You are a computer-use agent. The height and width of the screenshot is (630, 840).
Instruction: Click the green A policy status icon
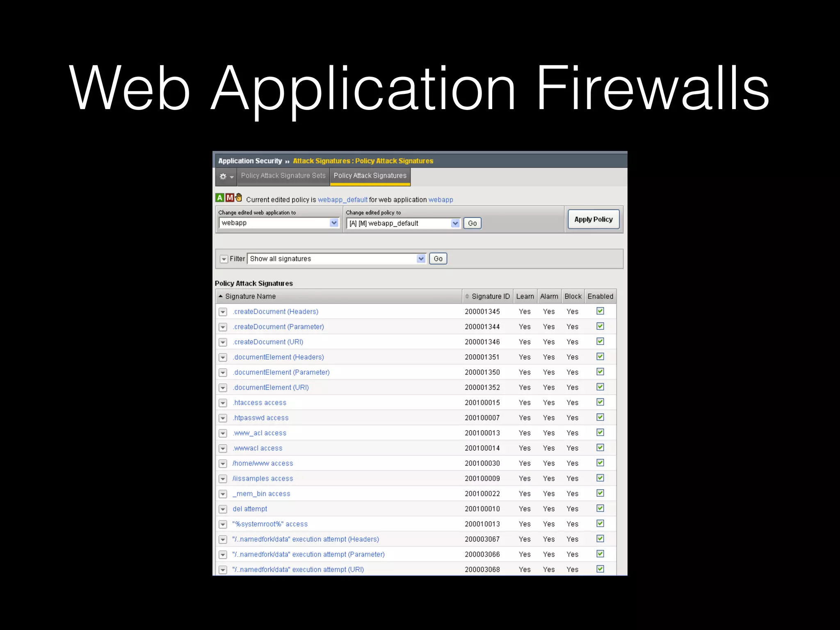(220, 198)
